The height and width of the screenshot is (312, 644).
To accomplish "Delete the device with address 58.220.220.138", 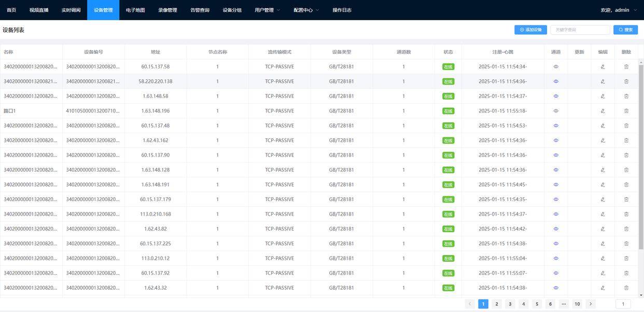I will coord(626,81).
